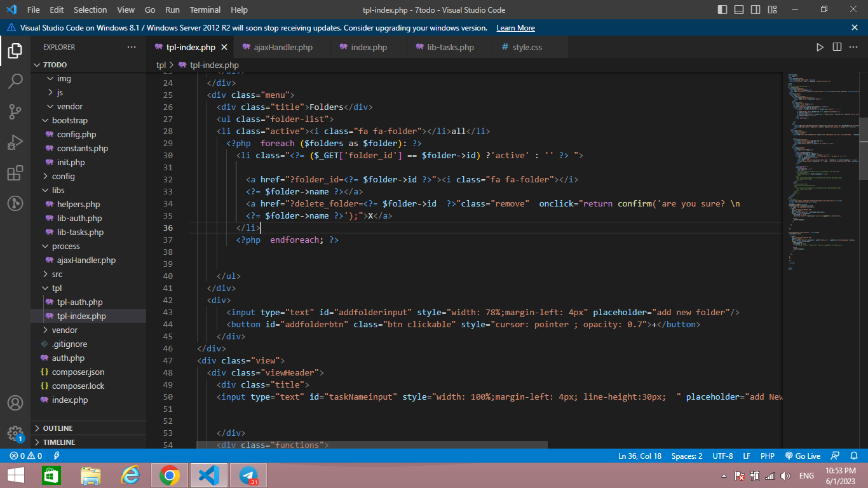The height and width of the screenshot is (488, 868).
Task: Expand the img folder
Action: tap(88, 79)
